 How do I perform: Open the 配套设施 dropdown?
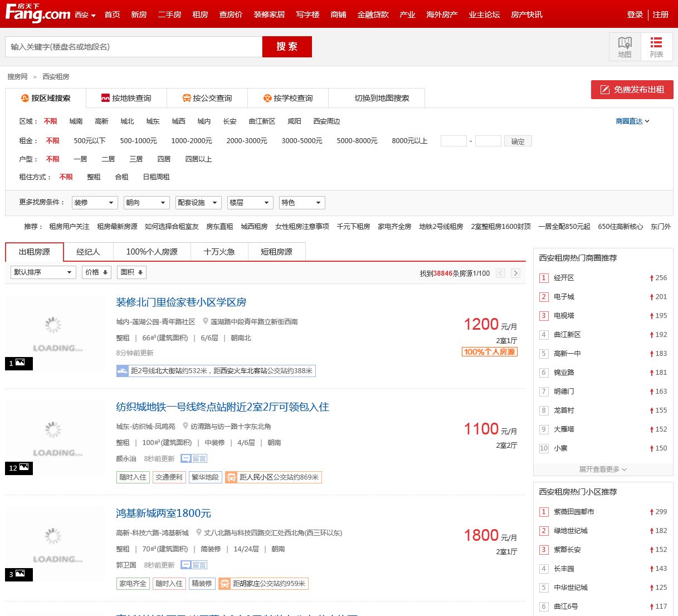coord(198,203)
